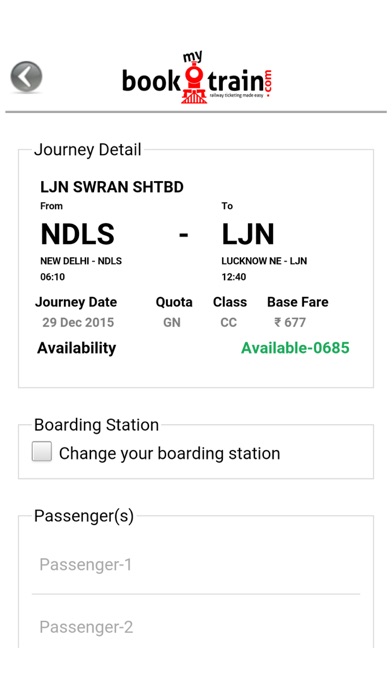Click the red train engine in logo
Viewport: 392px width, 696px height.
coord(194,83)
